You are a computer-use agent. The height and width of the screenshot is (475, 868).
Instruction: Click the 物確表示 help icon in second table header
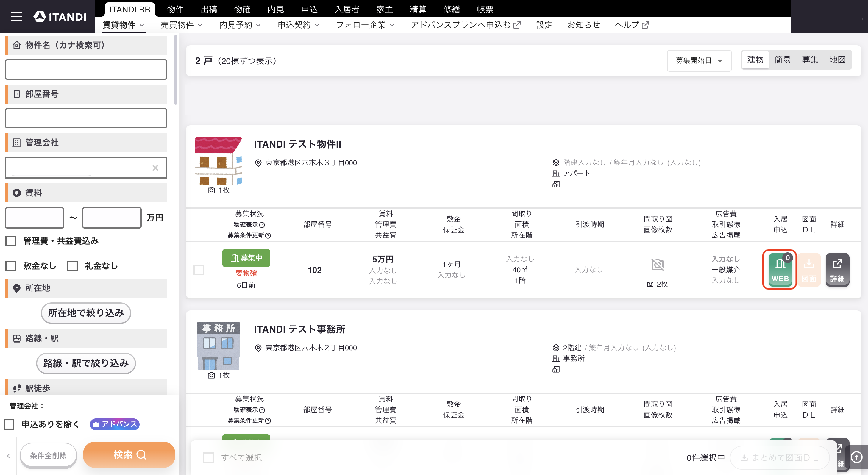(262, 410)
